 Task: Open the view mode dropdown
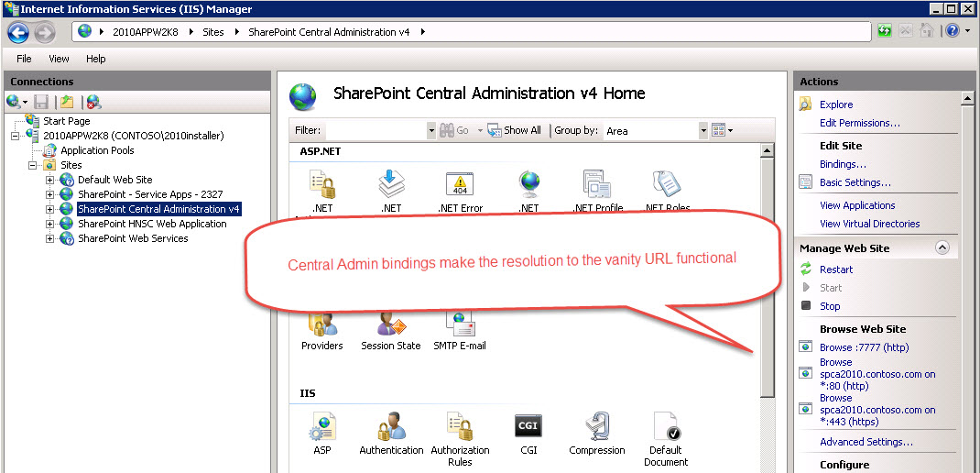[723, 130]
